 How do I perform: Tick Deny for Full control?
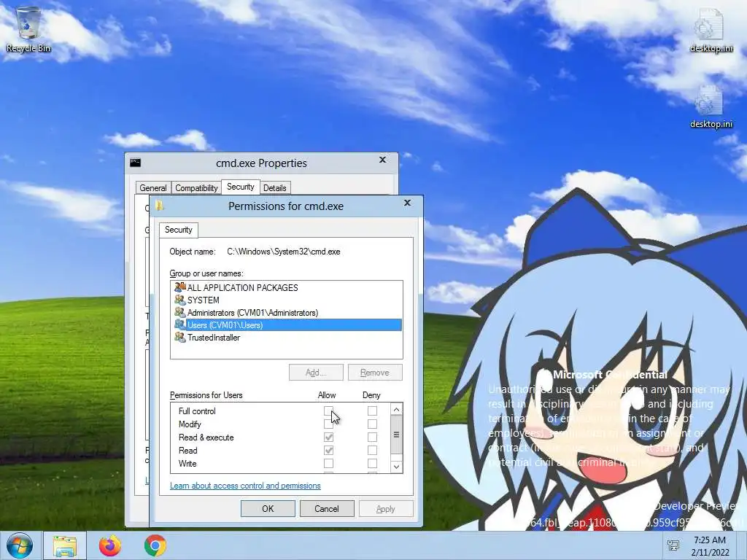pos(372,411)
